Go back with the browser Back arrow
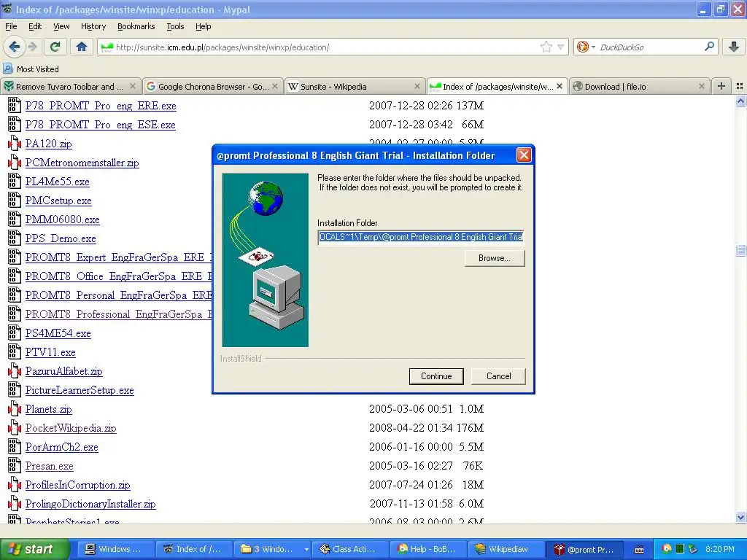The image size is (747, 560). (15, 47)
